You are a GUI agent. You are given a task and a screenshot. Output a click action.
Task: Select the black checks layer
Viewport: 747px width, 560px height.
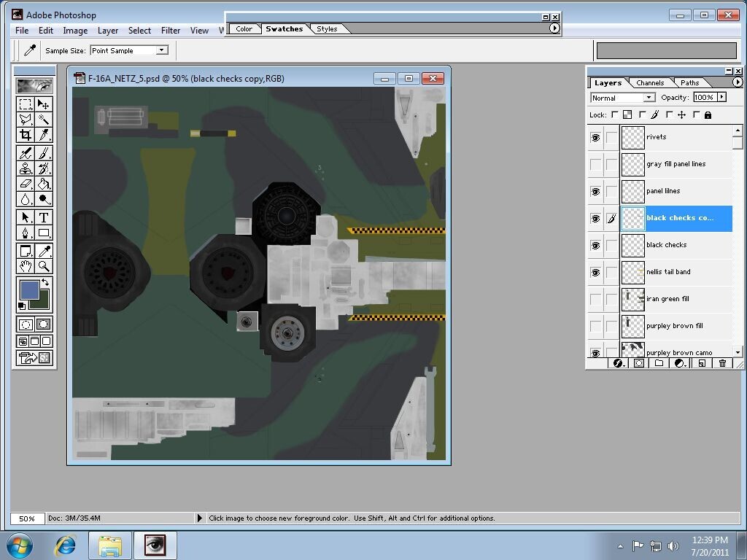point(666,245)
